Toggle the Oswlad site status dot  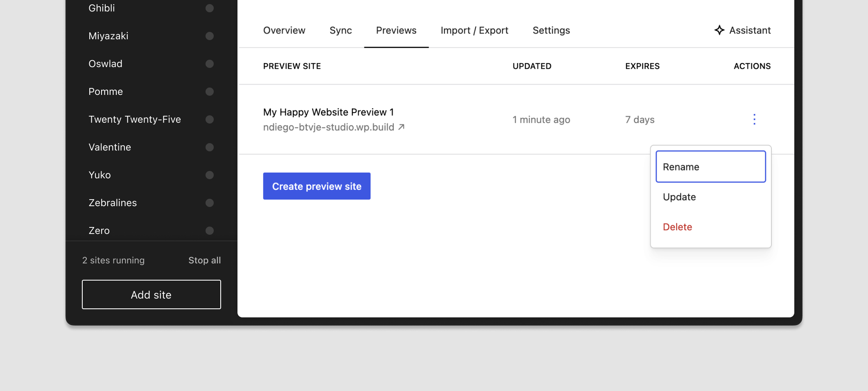[210, 64]
